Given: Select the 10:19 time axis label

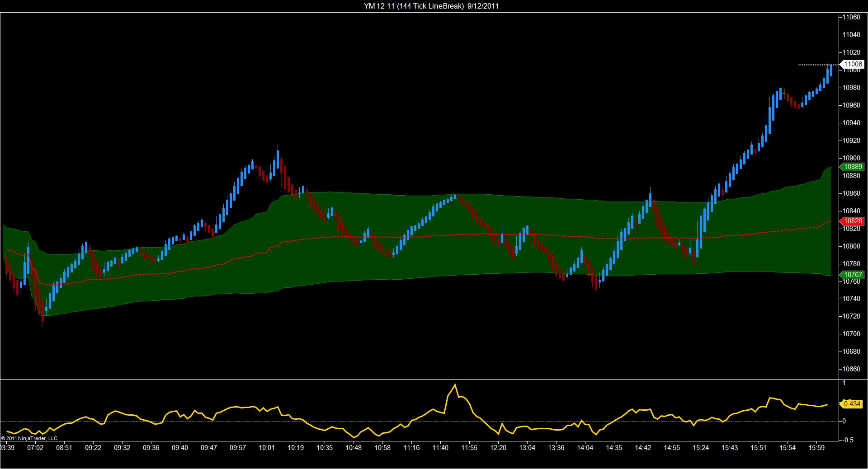Looking at the screenshot, I should pos(296,448).
